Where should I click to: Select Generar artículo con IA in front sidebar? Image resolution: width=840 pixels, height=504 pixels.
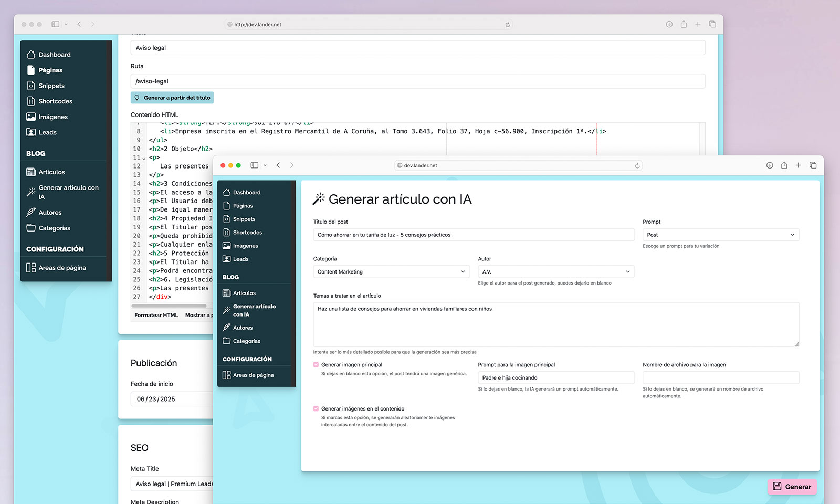254,310
